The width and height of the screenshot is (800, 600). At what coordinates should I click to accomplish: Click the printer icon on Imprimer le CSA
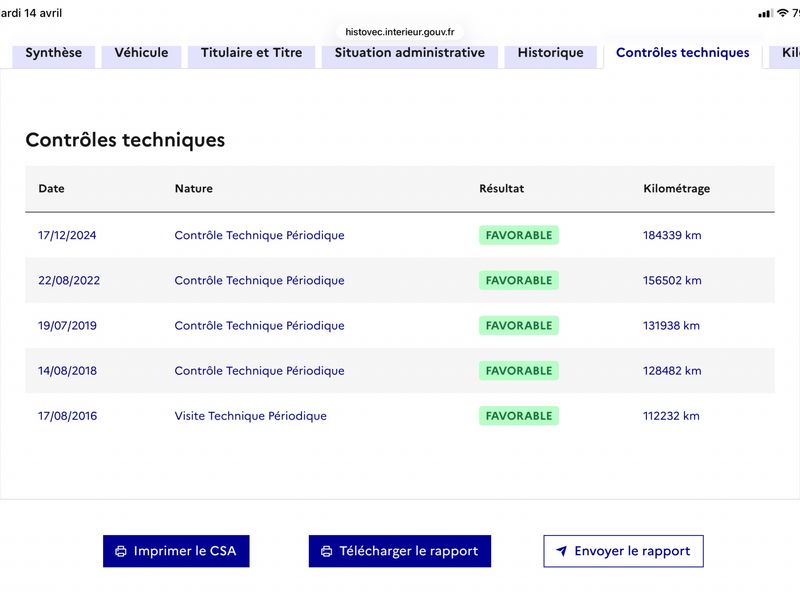[121, 551]
